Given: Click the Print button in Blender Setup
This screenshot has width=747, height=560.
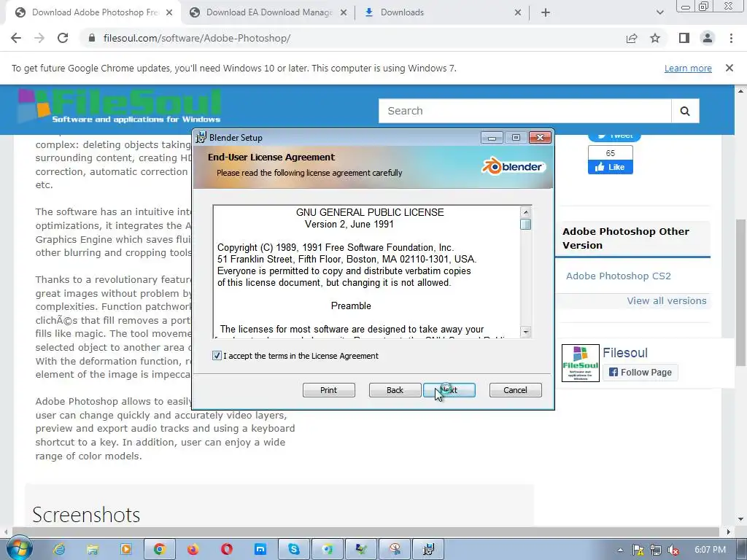Looking at the screenshot, I should 329,390.
